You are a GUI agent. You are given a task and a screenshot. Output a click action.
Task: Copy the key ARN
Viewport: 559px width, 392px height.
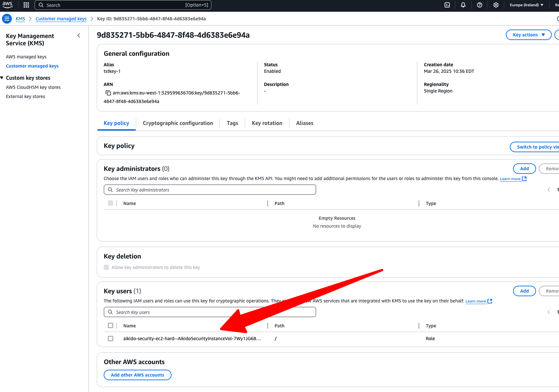point(108,93)
